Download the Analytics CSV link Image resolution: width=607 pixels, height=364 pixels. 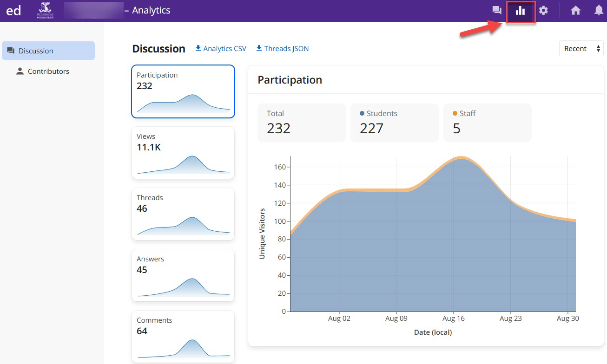[221, 48]
